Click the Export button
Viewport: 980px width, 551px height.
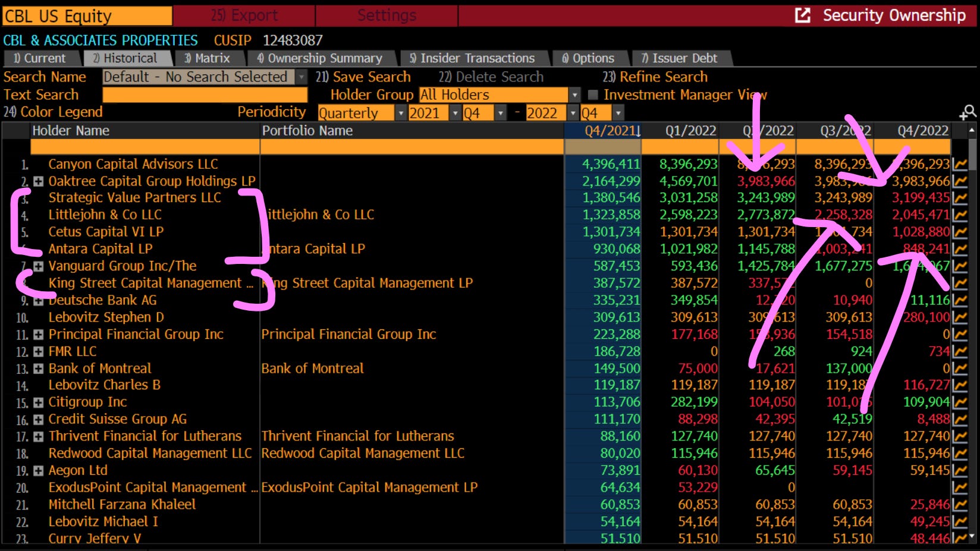point(244,15)
